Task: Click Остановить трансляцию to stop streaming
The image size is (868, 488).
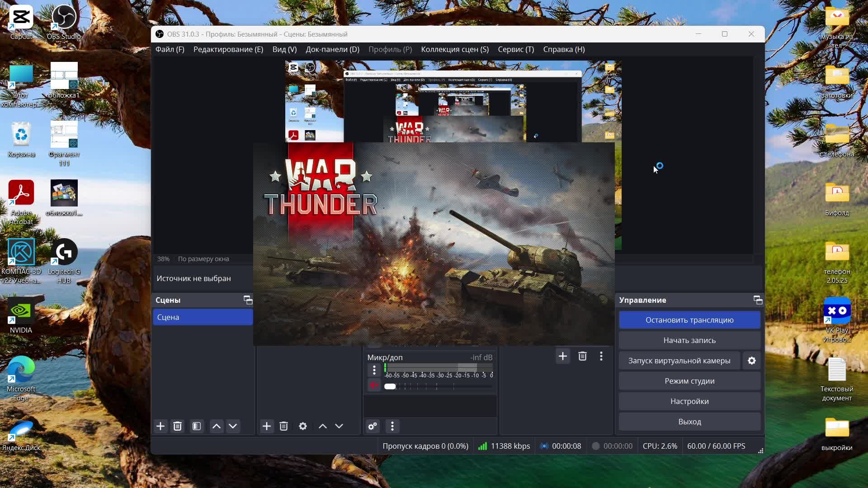Action: click(689, 320)
